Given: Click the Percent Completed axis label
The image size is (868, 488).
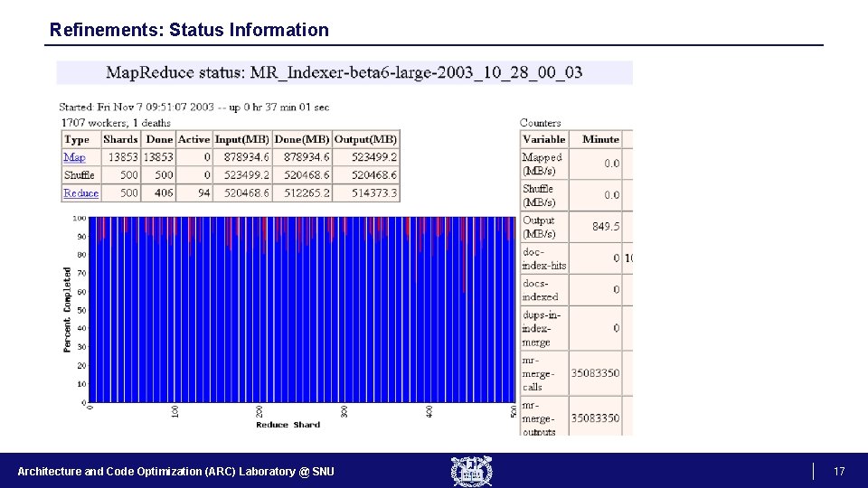Looking at the screenshot, I should (67, 310).
